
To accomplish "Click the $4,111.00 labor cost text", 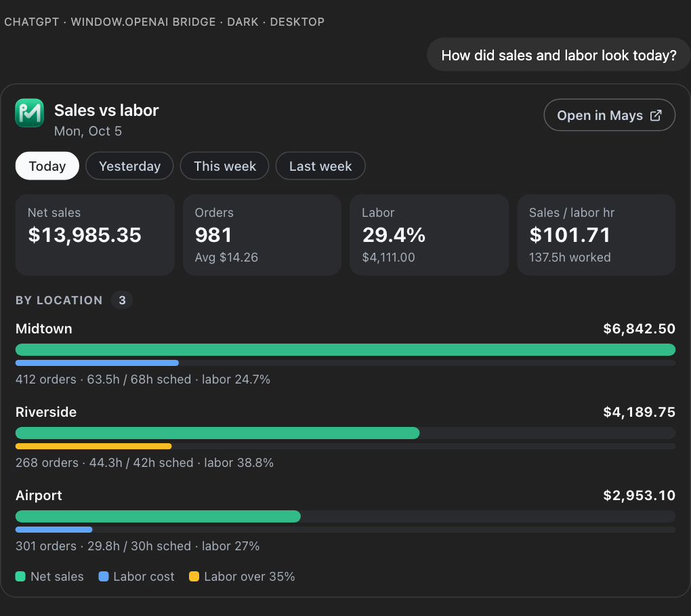I will 388,257.
